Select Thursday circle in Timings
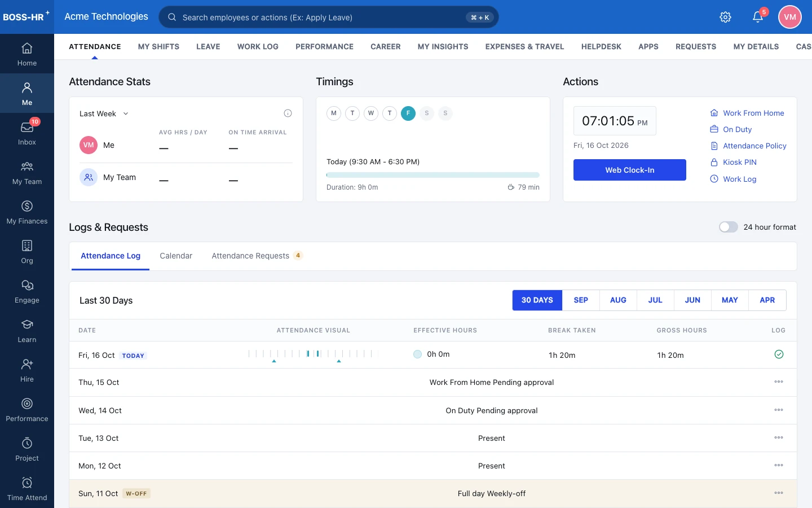This screenshot has width=812, height=508. pyautogui.click(x=390, y=113)
